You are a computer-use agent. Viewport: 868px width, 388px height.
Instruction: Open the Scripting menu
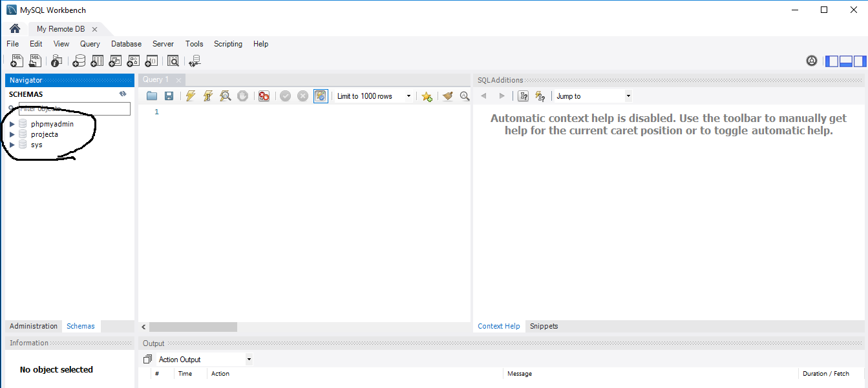click(x=228, y=44)
